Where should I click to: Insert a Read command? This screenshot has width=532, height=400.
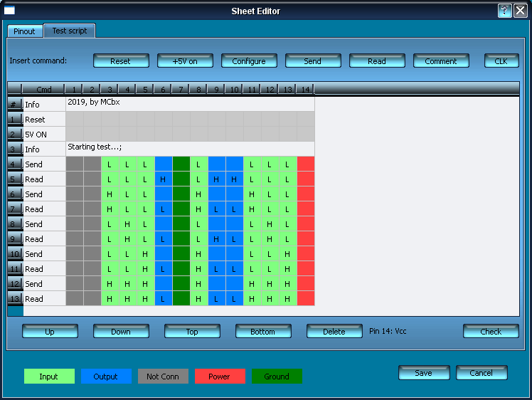[377, 61]
